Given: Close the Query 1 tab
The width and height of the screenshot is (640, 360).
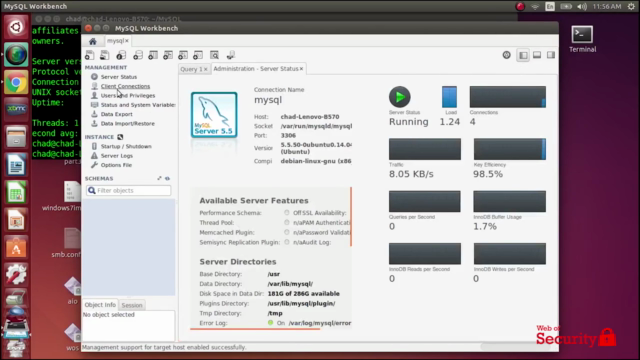Looking at the screenshot, I should tap(206, 69).
